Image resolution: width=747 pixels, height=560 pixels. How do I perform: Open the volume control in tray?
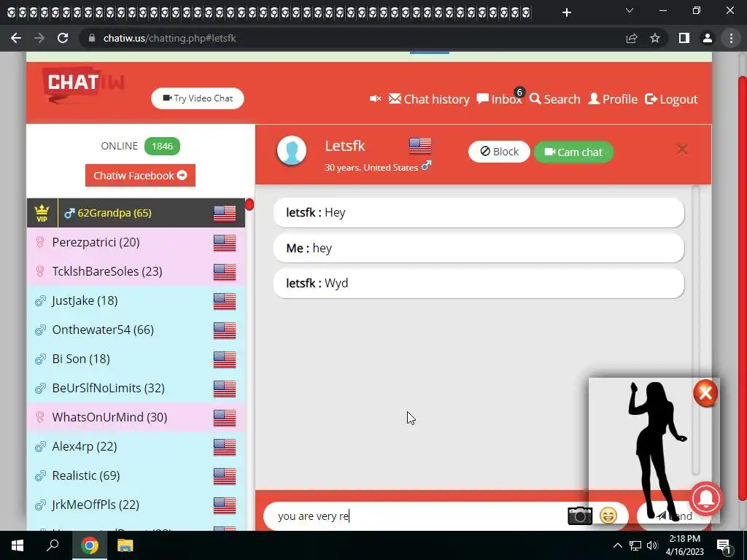pyautogui.click(x=653, y=545)
